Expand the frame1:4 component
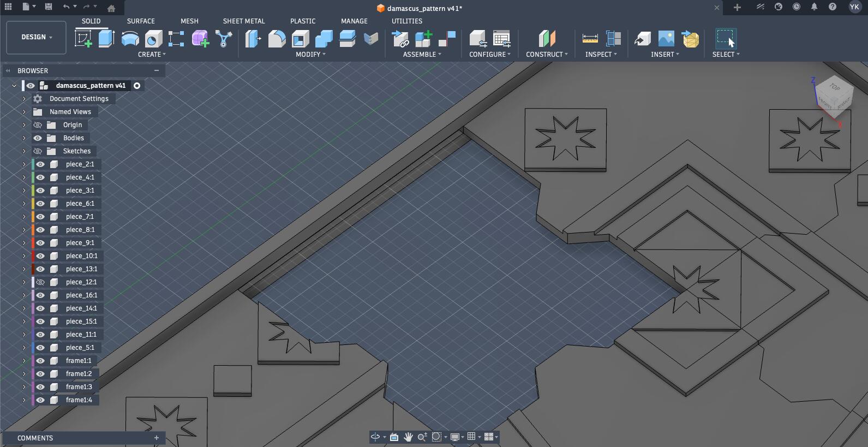The width and height of the screenshot is (868, 447). click(x=24, y=400)
